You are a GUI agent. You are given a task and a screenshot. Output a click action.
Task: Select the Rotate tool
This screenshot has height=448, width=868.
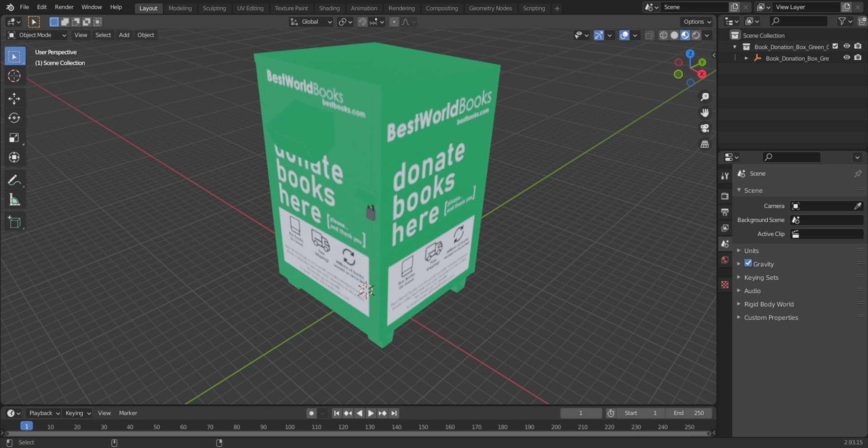pos(14,118)
